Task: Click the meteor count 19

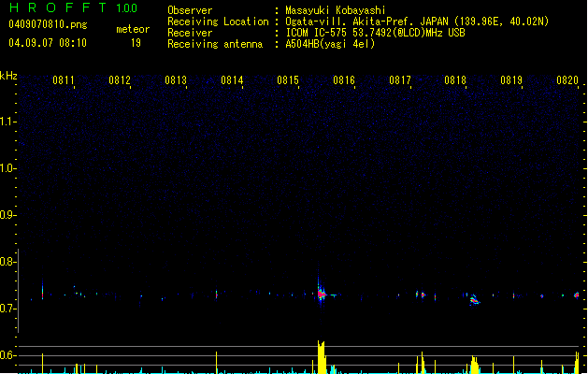Action: point(136,43)
